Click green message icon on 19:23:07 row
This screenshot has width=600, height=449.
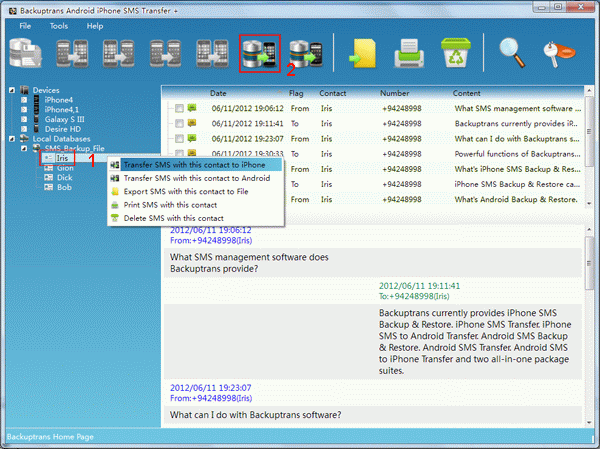[x=192, y=138]
